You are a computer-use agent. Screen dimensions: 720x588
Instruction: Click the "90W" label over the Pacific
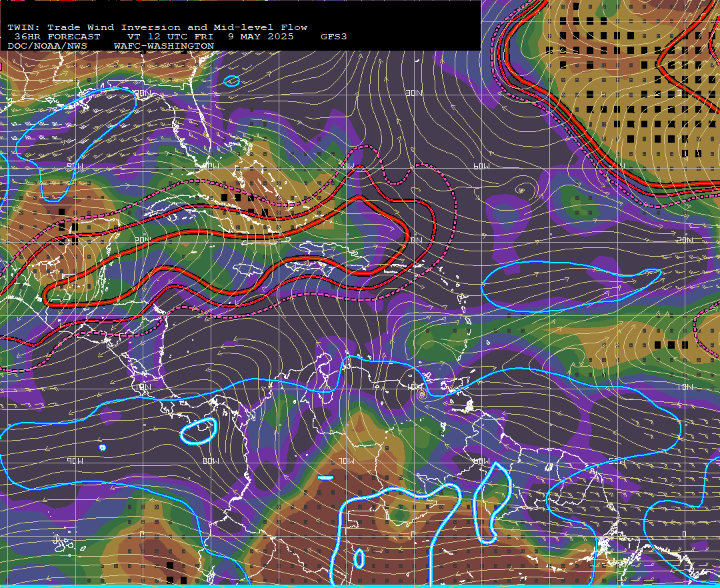click(75, 461)
